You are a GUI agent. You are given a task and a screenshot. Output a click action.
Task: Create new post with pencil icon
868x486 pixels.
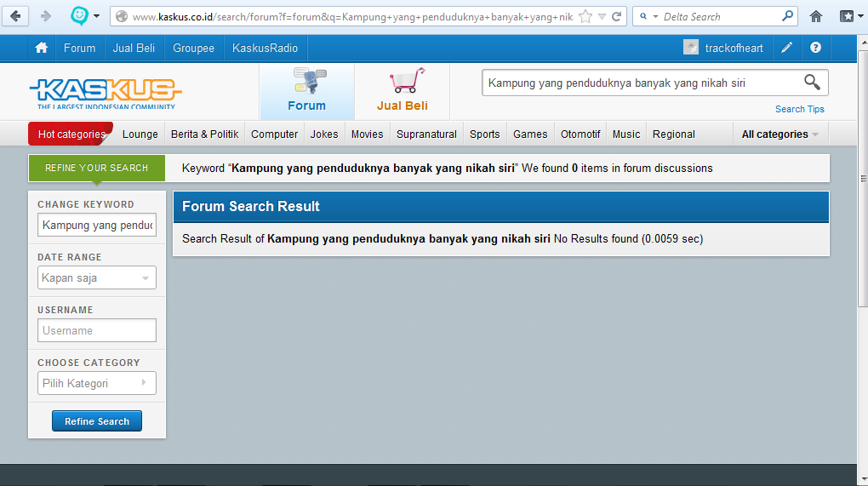tap(786, 48)
